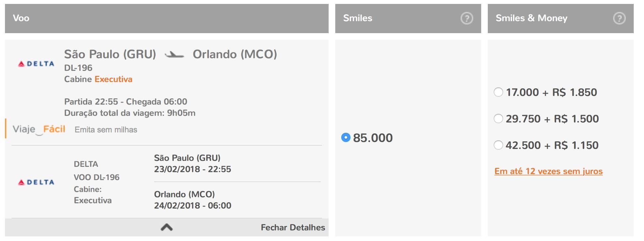The width and height of the screenshot is (644, 241).
Task: Click the Delta logo in flight details
Action: pos(36,182)
